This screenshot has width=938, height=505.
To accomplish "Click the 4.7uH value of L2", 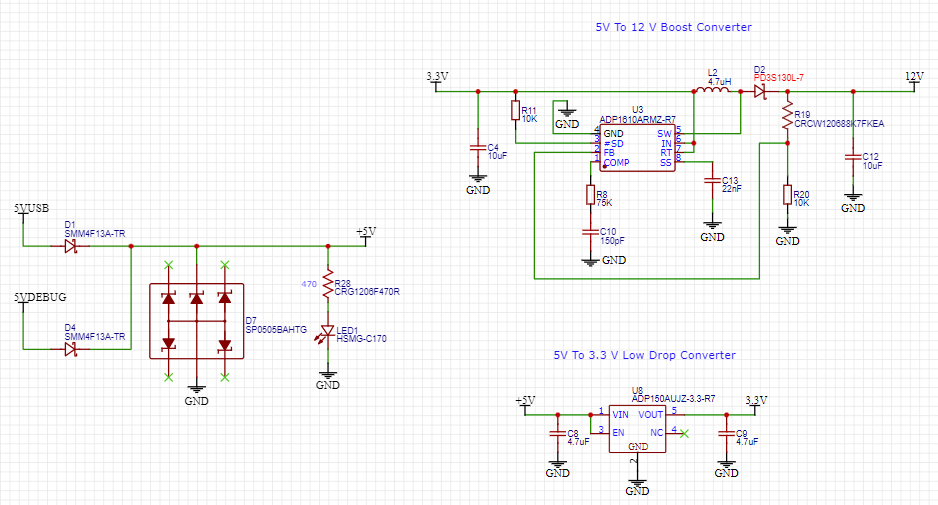I will pos(719,81).
